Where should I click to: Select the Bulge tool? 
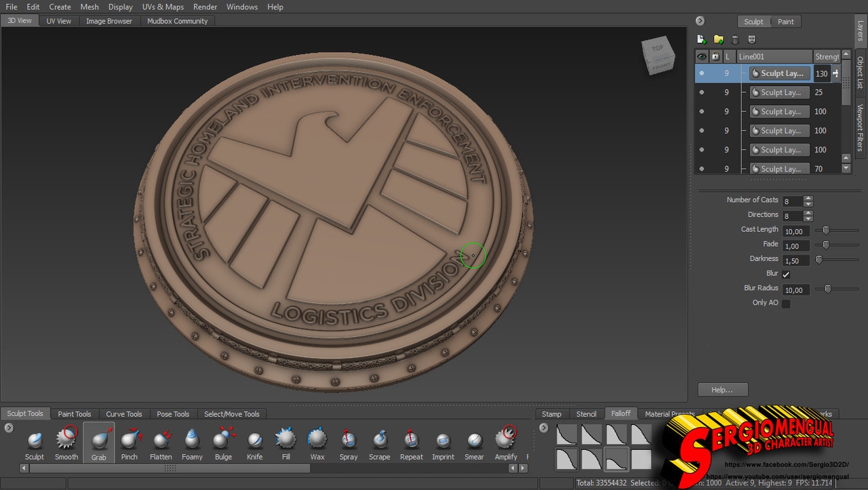click(x=223, y=443)
